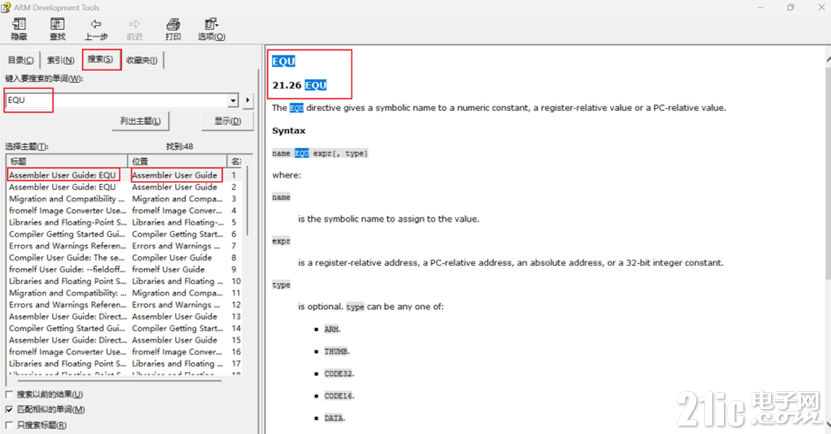Select result row 9 fromelf User Guide: --fieldoff
This screenshot has height=434, width=831.
pos(125,269)
